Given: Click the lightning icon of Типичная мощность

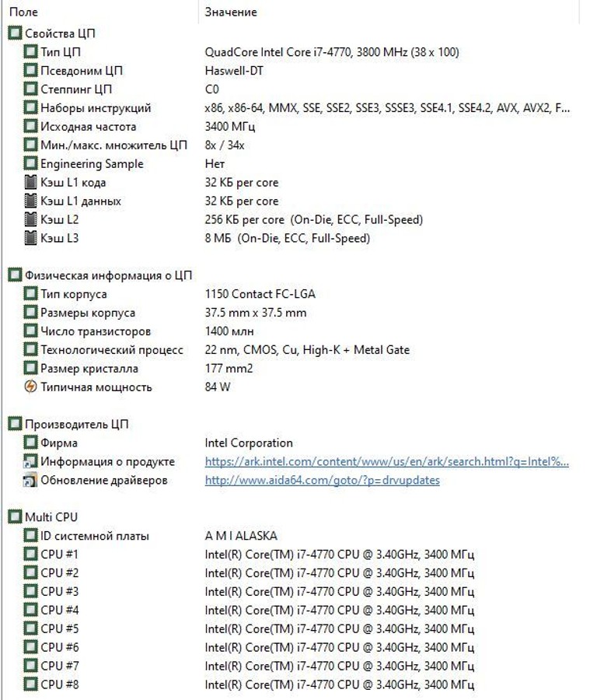Looking at the screenshot, I should point(30,387).
